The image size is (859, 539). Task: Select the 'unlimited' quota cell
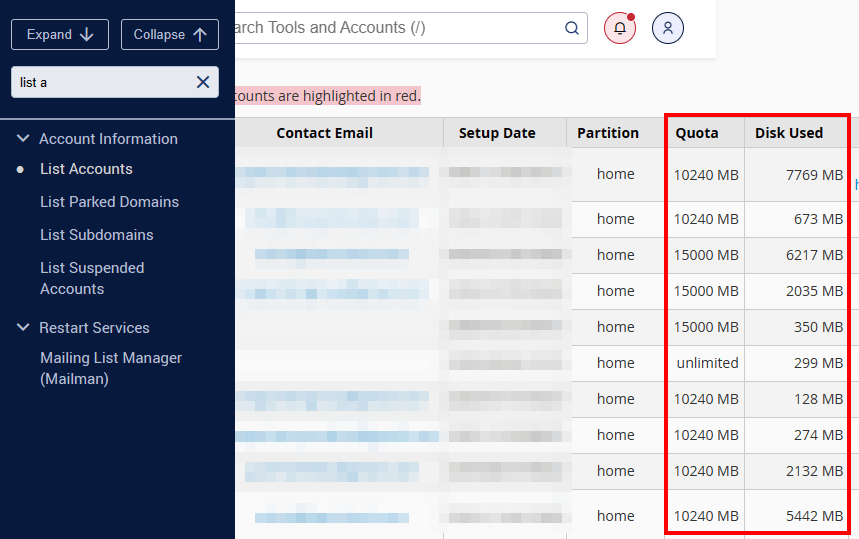[x=705, y=363]
